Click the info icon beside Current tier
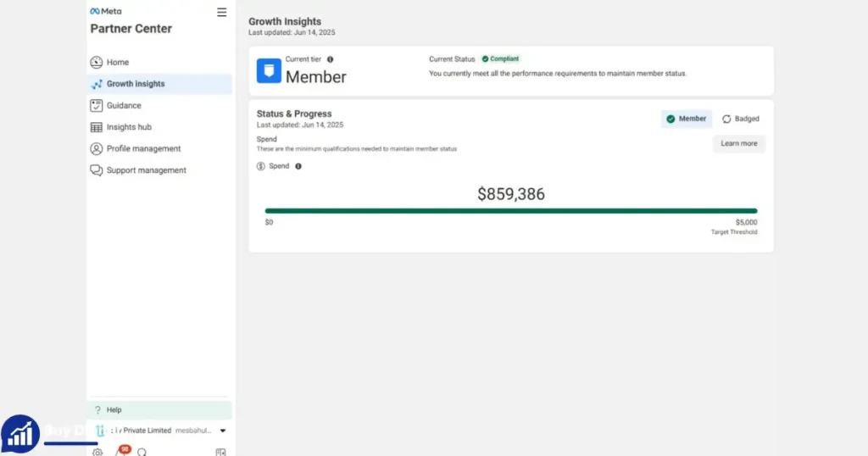 (330, 59)
